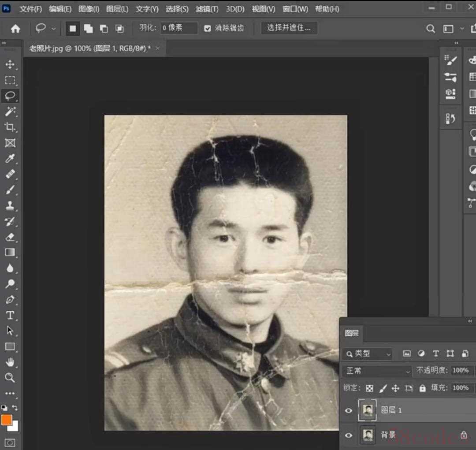Viewport: 476px width, 450px height.
Task: Select the Eyedropper tool
Action: [10, 159]
